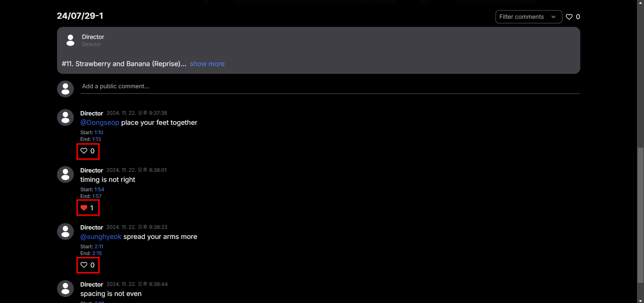Image resolution: width=644 pixels, height=303 pixels.
Task: Click the heart icon next to Filter comments
Action: [x=569, y=17]
